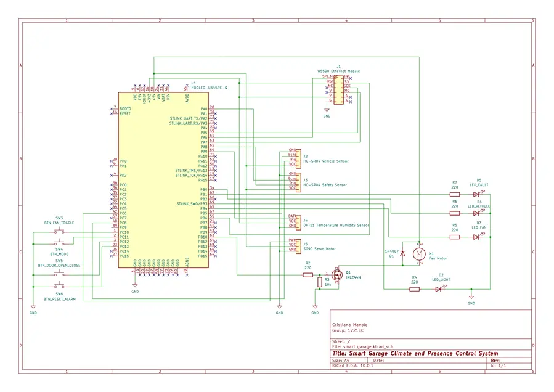Click the R5 resistor symbol
The image size is (554, 392).
tap(455, 237)
